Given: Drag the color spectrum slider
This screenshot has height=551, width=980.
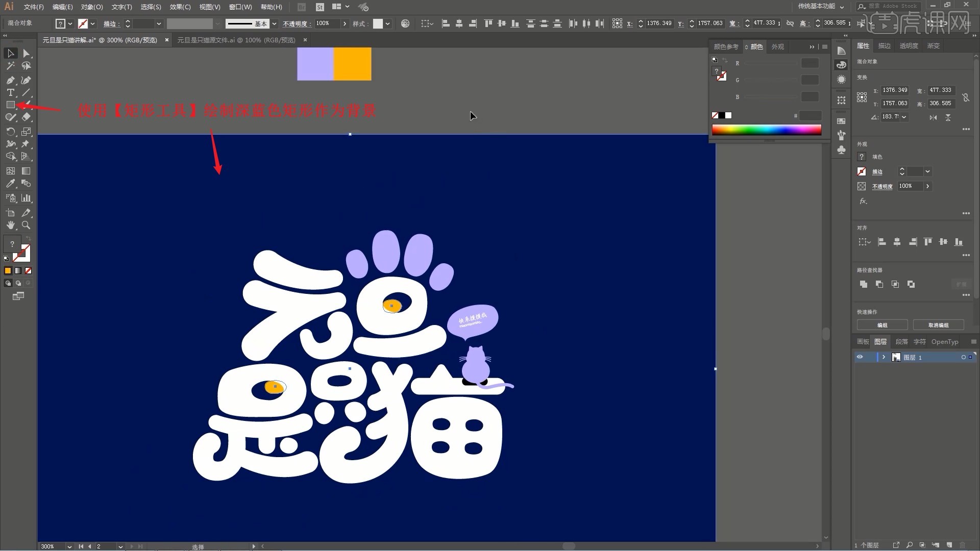Looking at the screenshot, I should pyautogui.click(x=766, y=129).
